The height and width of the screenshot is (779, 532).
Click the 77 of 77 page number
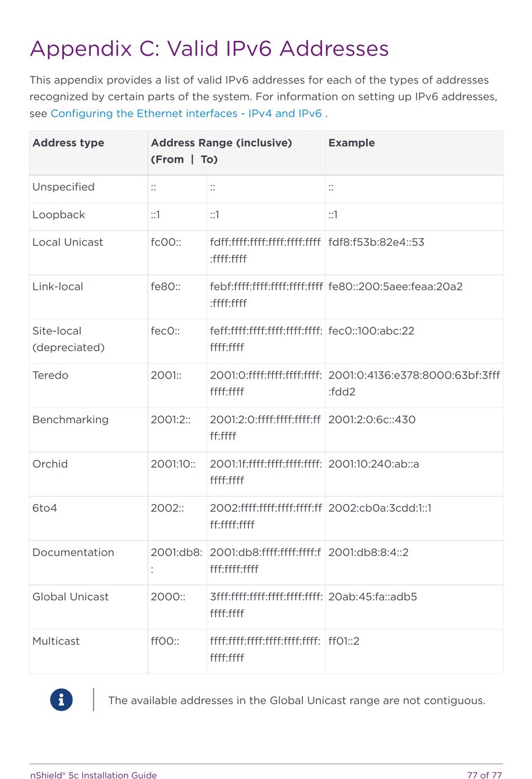click(x=484, y=775)
